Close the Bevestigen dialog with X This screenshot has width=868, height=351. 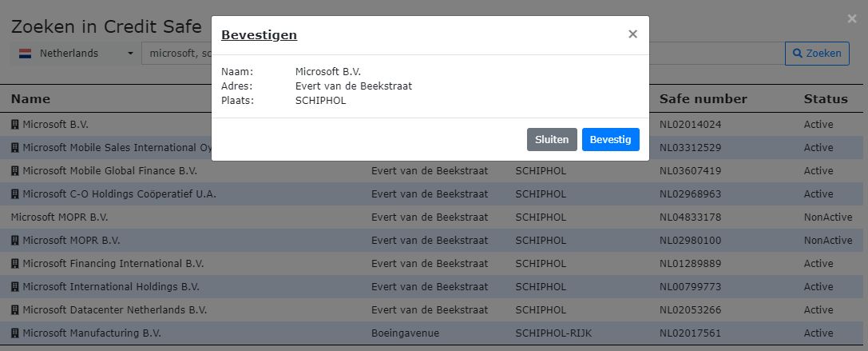click(632, 34)
